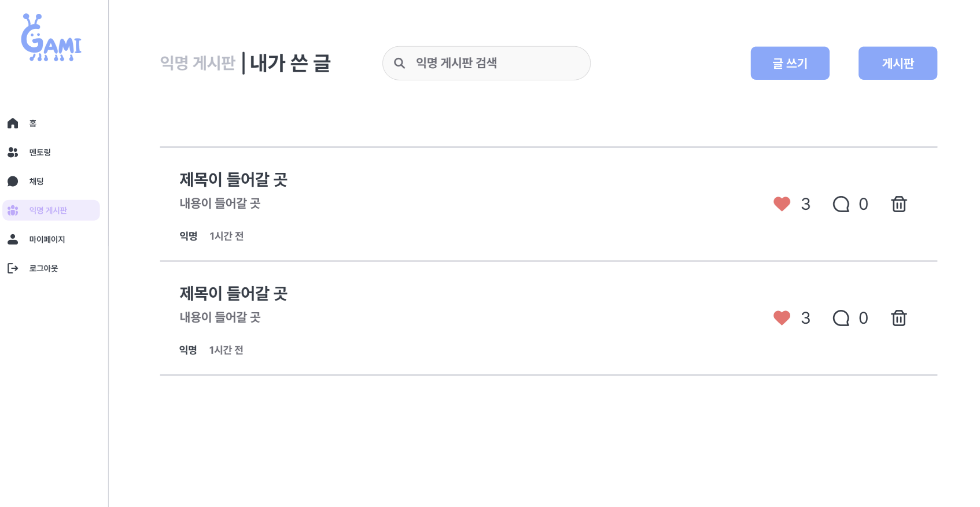Click the GAMI logo

click(51, 38)
